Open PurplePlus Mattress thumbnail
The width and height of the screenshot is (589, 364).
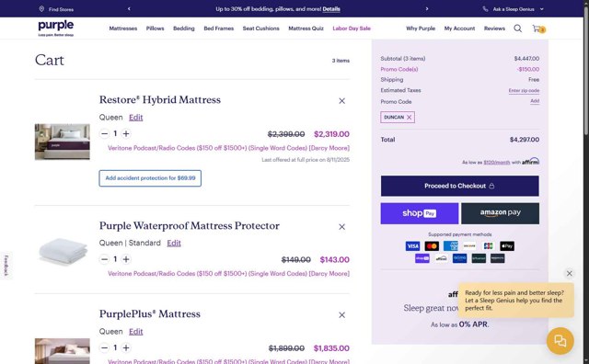click(x=63, y=351)
